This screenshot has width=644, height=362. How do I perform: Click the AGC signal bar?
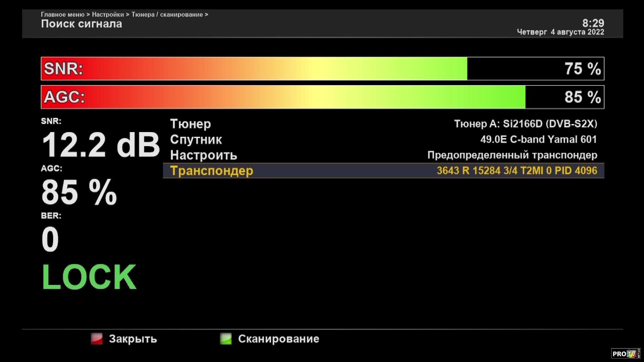(x=322, y=97)
